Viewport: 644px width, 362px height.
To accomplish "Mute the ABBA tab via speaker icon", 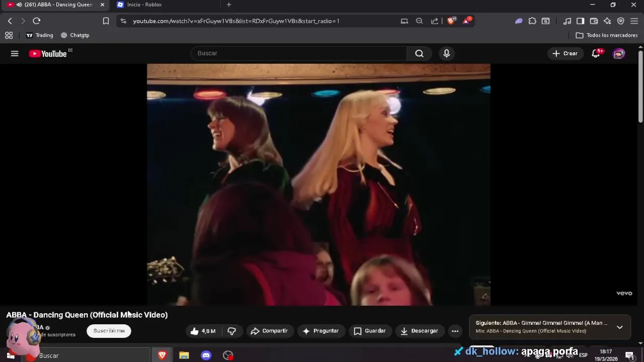I will tap(19, 5).
